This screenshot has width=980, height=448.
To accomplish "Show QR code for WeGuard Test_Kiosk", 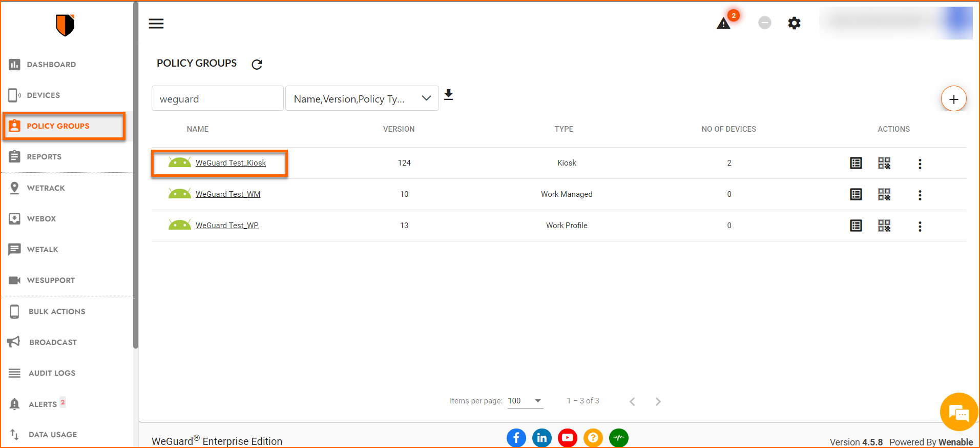I will coord(884,164).
